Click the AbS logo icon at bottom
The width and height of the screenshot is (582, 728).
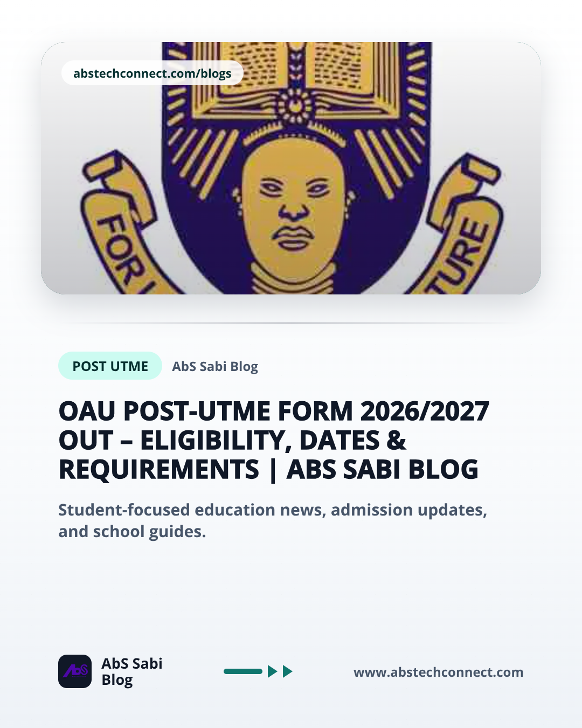[x=75, y=671]
